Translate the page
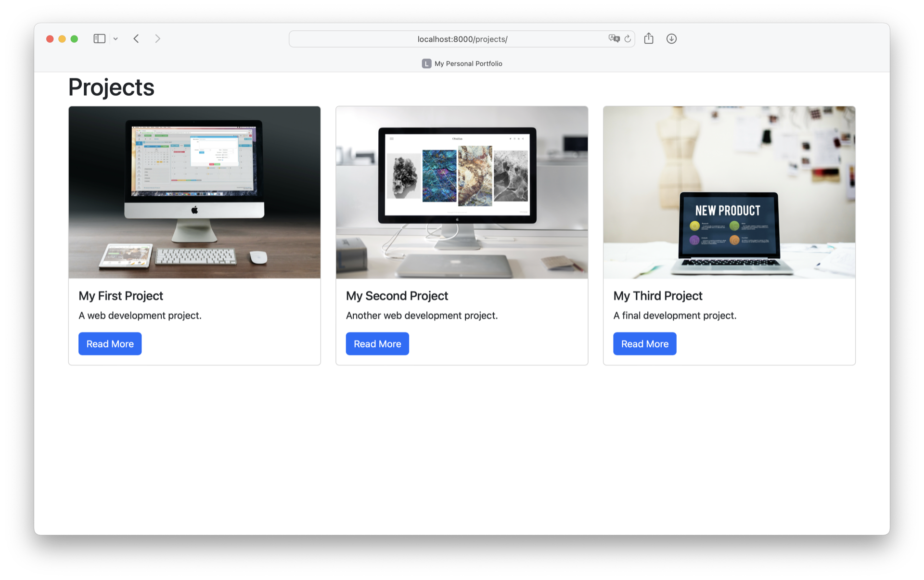The image size is (924, 580). pos(614,38)
